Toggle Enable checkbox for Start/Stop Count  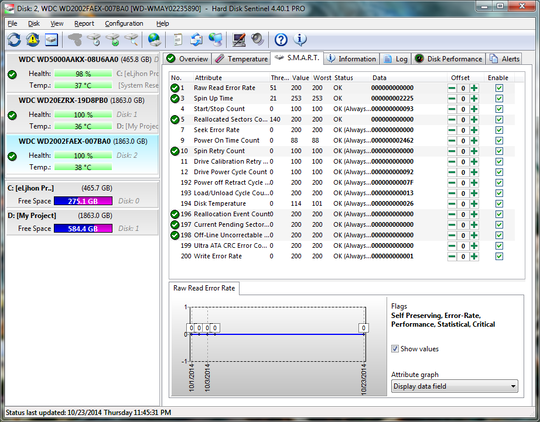[499, 109]
